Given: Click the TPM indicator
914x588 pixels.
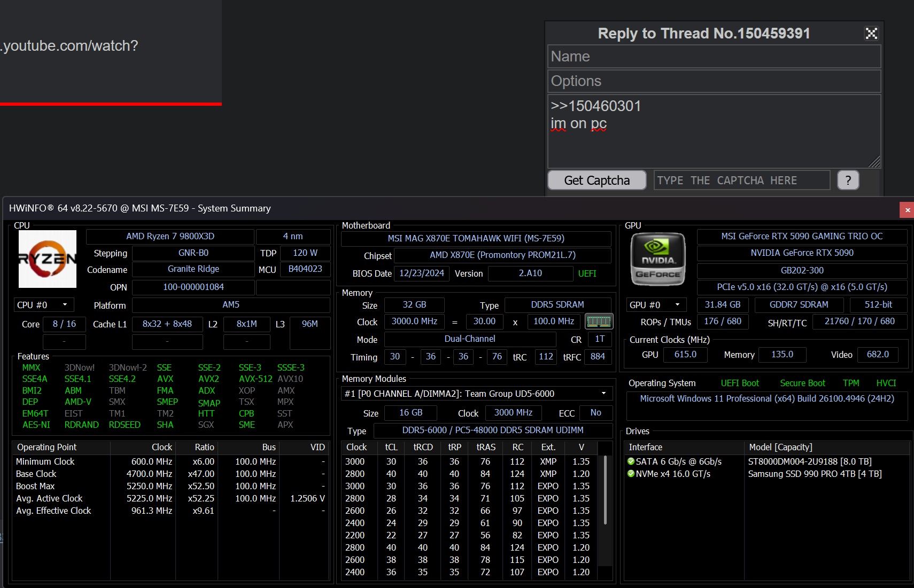Looking at the screenshot, I should click(x=851, y=383).
